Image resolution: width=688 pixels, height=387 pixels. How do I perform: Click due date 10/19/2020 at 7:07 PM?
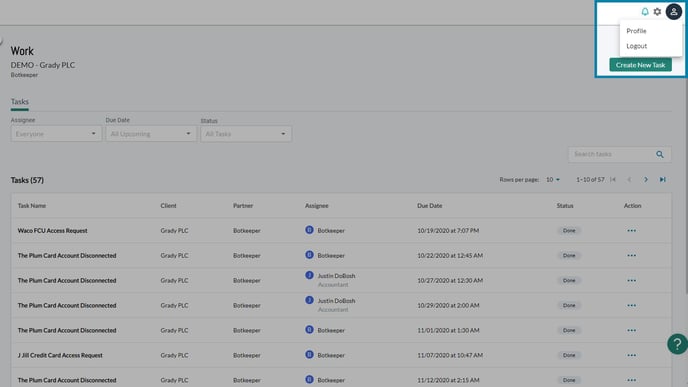point(448,231)
